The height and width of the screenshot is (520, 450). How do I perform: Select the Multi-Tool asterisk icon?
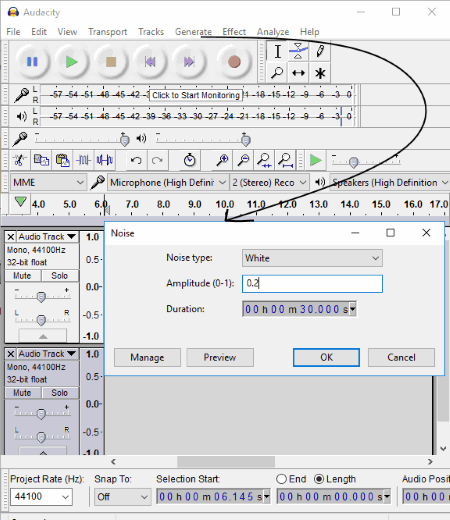pyautogui.click(x=320, y=73)
